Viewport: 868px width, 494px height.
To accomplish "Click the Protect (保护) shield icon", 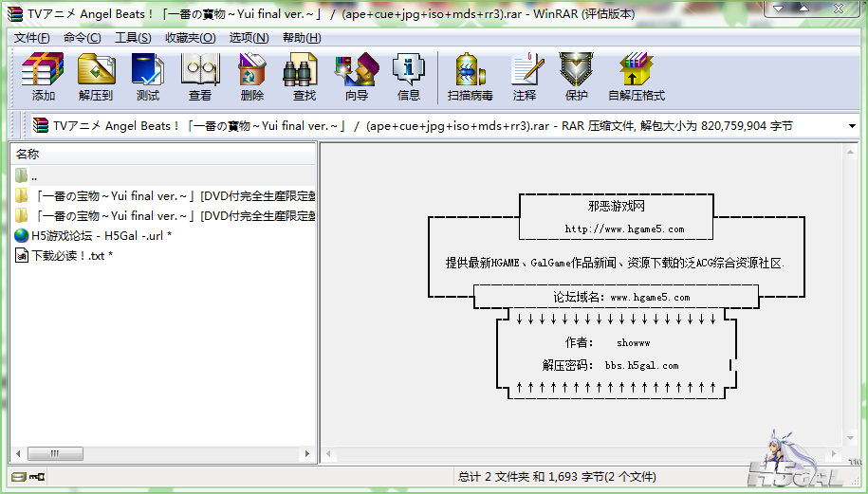I will pos(576,70).
